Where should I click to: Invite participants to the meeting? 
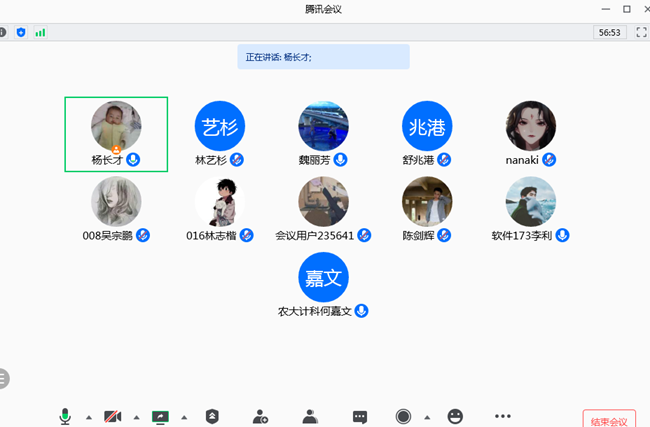260,416
